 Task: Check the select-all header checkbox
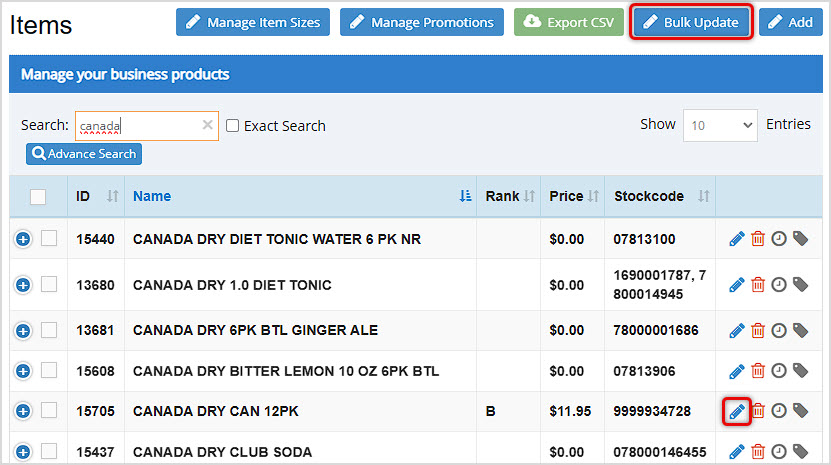(x=38, y=197)
